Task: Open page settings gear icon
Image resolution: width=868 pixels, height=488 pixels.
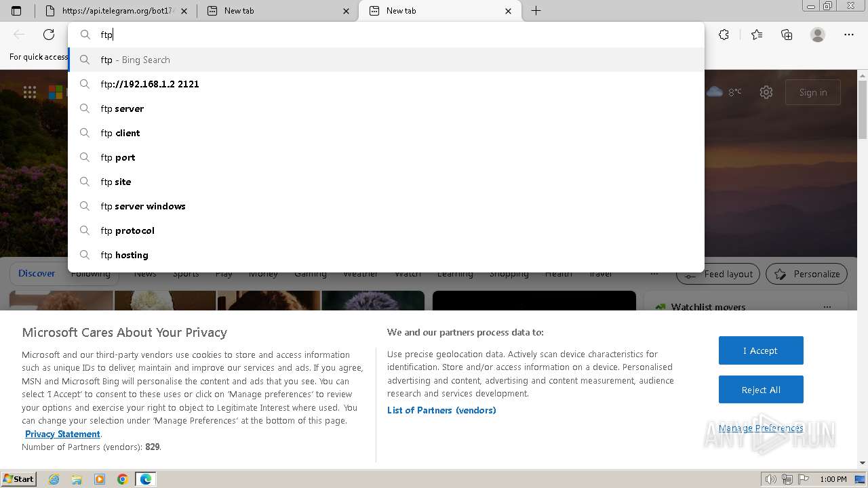Action: [766, 92]
